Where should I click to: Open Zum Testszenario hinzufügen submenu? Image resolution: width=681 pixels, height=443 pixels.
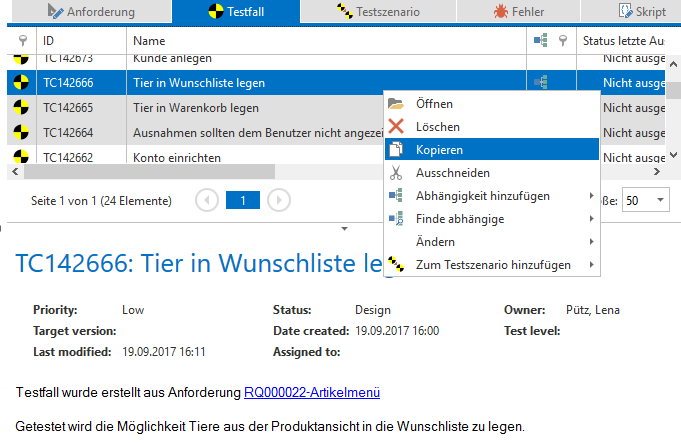pyautogui.click(x=492, y=265)
